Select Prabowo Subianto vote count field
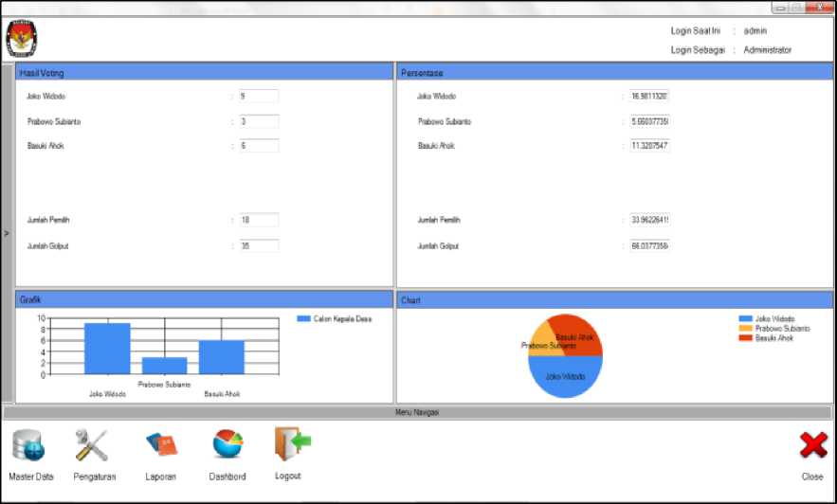Viewport: 837px width, 504px height. coord(258,121)
